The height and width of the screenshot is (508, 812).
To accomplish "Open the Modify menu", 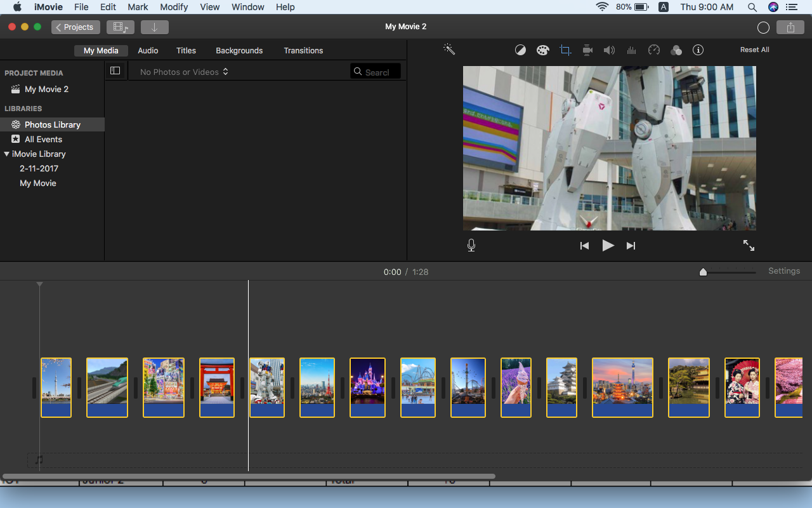I will click(174, 7).
